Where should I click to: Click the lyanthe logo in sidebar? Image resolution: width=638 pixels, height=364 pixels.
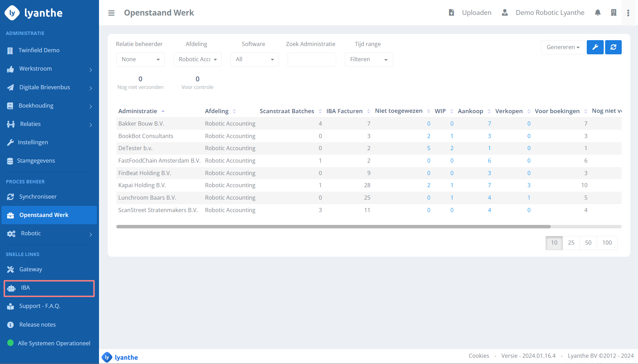click(x=34, y=13)
